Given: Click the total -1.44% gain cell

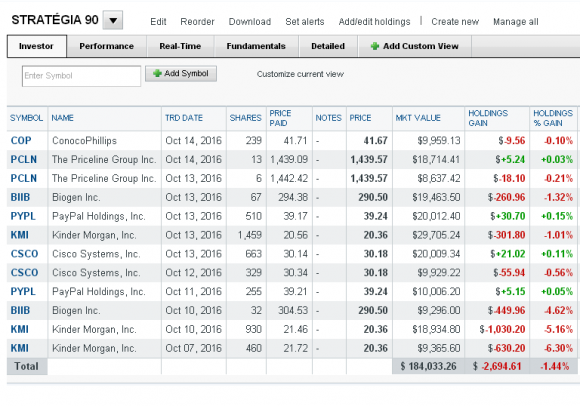Looking at the screenshot, I should click(554, 366).
